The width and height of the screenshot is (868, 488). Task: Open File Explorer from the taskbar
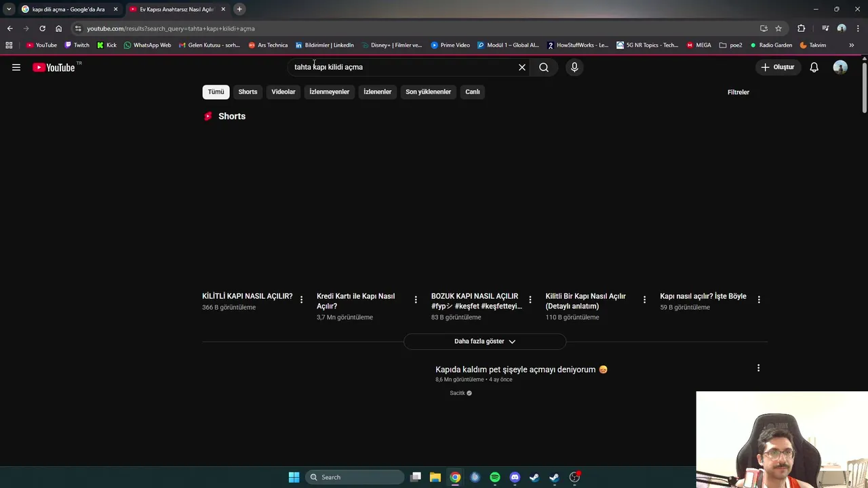435,477
